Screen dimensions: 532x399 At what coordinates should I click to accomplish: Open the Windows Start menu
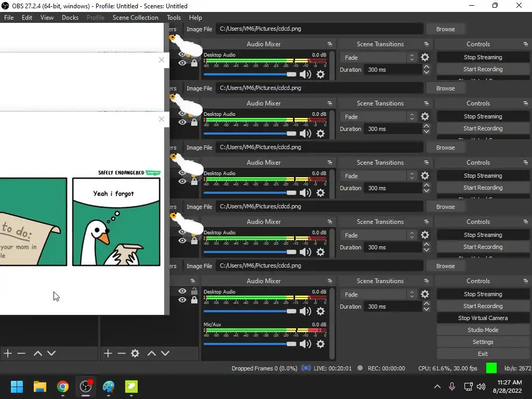click(x=17, y=387)
